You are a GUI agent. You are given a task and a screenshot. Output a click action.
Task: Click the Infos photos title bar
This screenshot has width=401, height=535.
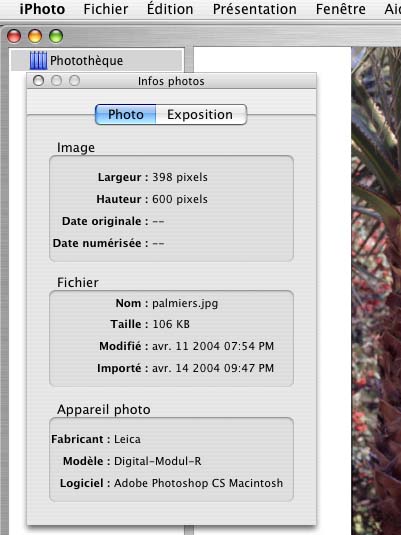(x=171, y=81)
